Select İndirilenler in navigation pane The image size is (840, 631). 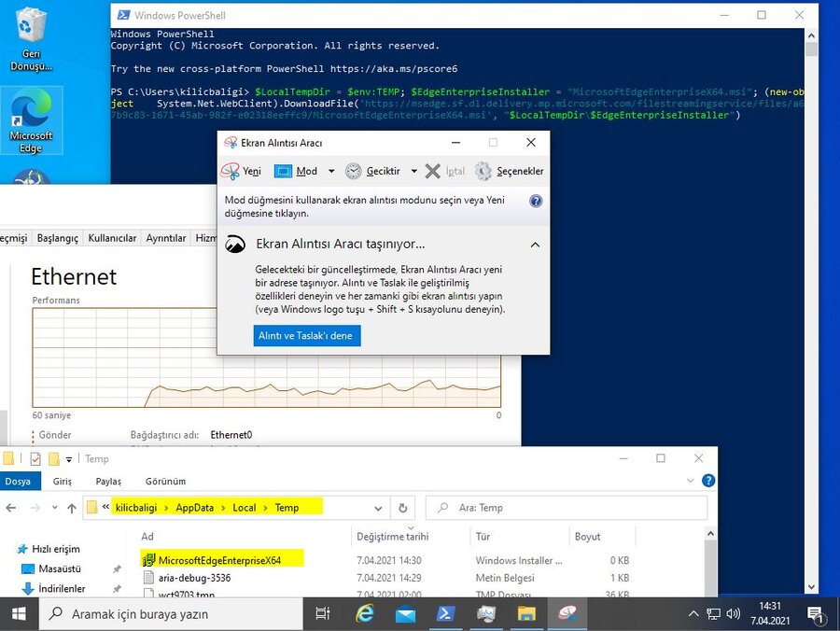(62, 589)
